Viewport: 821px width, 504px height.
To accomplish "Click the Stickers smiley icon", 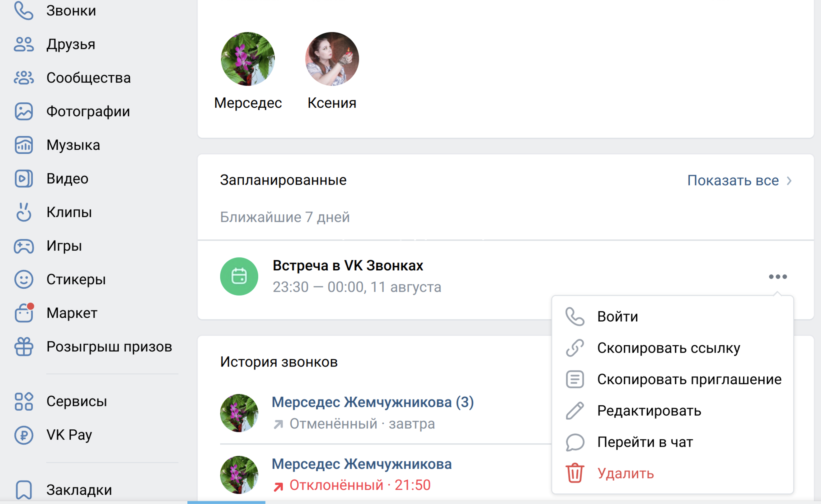I will [24, 279].
